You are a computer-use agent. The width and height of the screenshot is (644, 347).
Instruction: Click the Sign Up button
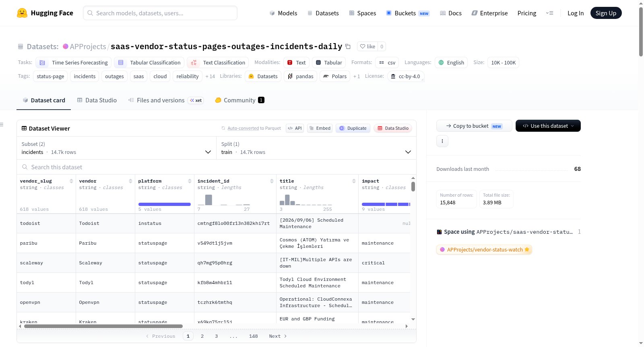(606, 13)
